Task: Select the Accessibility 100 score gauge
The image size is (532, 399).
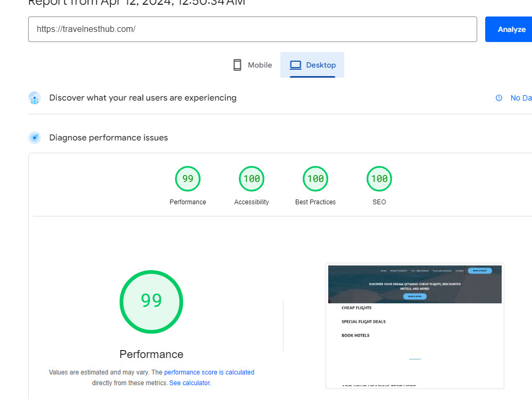Action: point(252,179)
